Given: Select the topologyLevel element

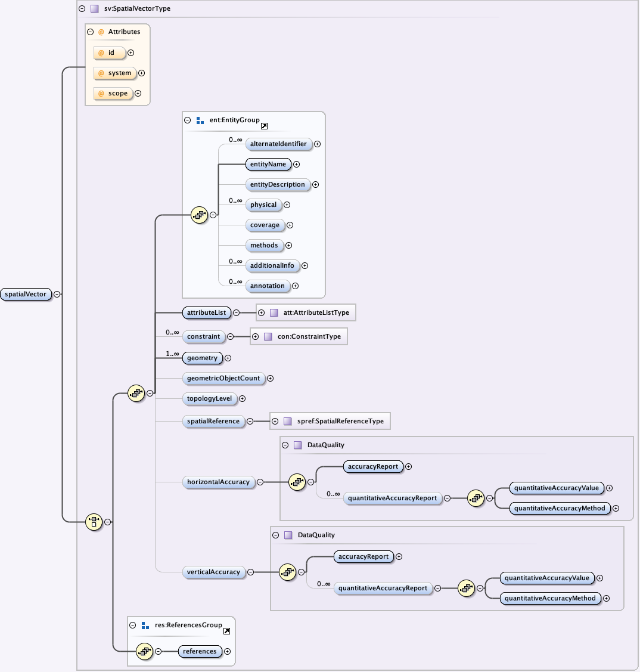Looking at the screenshot, I should (209, 399).
